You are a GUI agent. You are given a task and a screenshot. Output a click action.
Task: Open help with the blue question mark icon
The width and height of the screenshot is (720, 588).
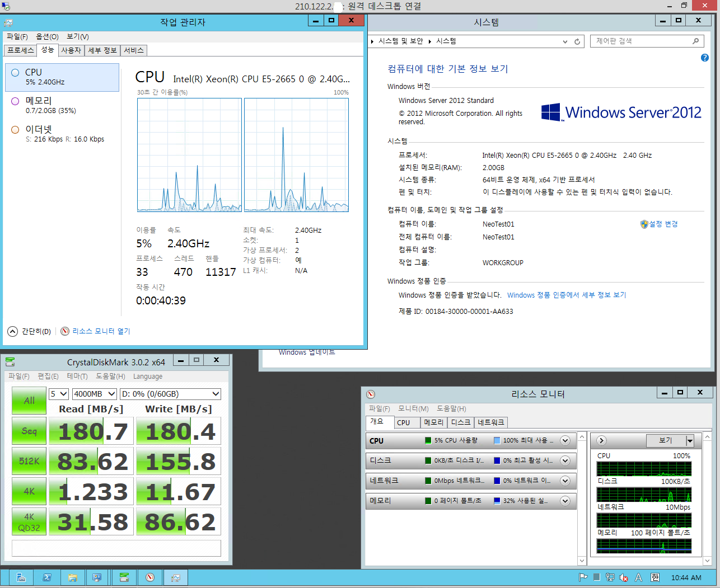coord(705,58)
